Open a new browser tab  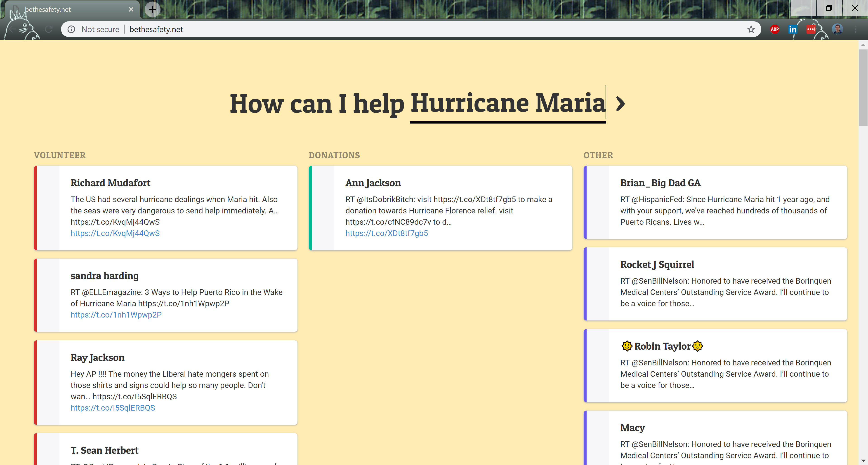click(x=153, y=9)
